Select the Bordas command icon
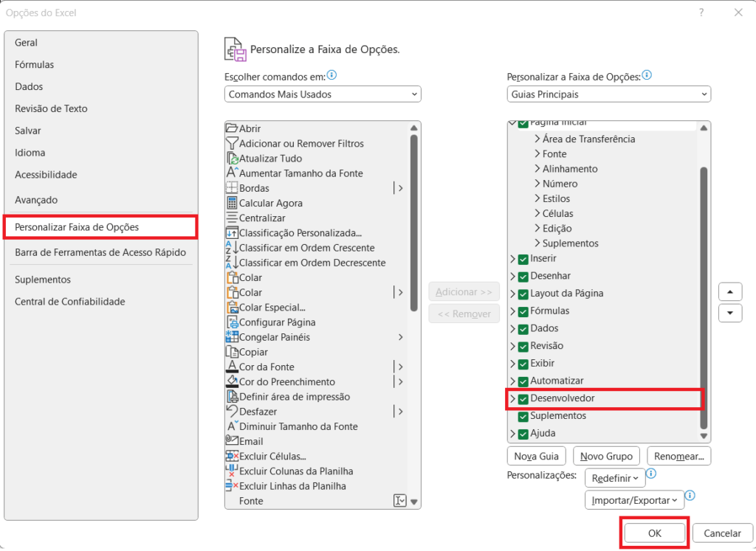This screenshot has height=551, width=756. pos(233,188)
